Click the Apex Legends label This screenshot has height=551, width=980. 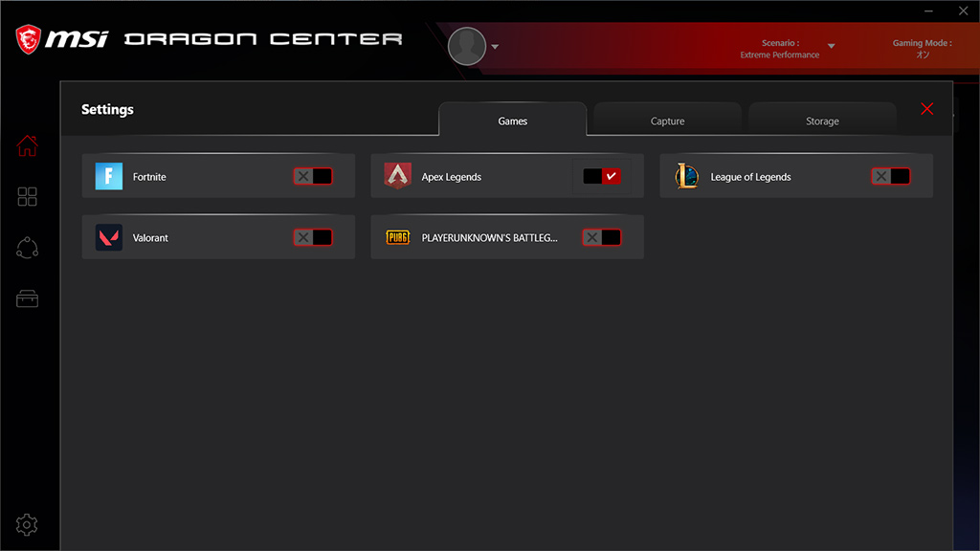pyautogui.click(x=452, y=177)
